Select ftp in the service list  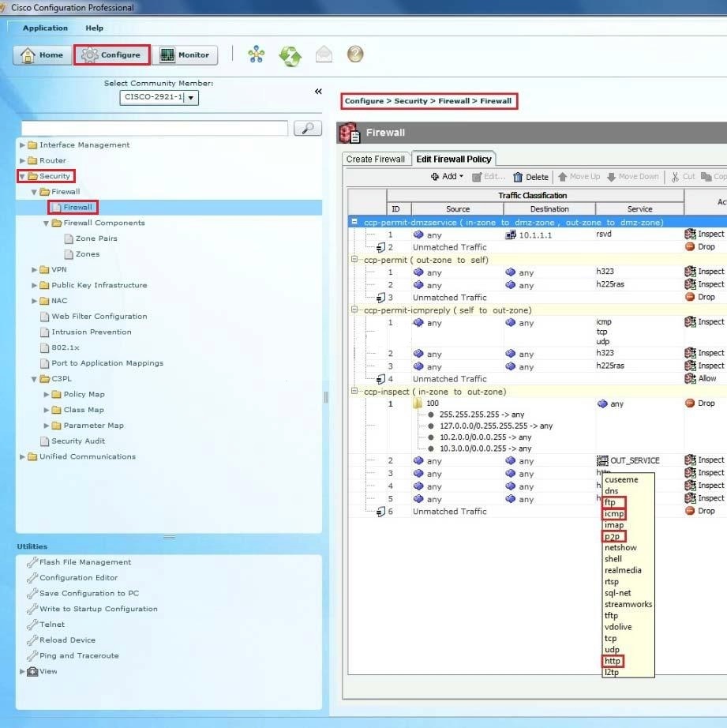(x=613, y=502)
